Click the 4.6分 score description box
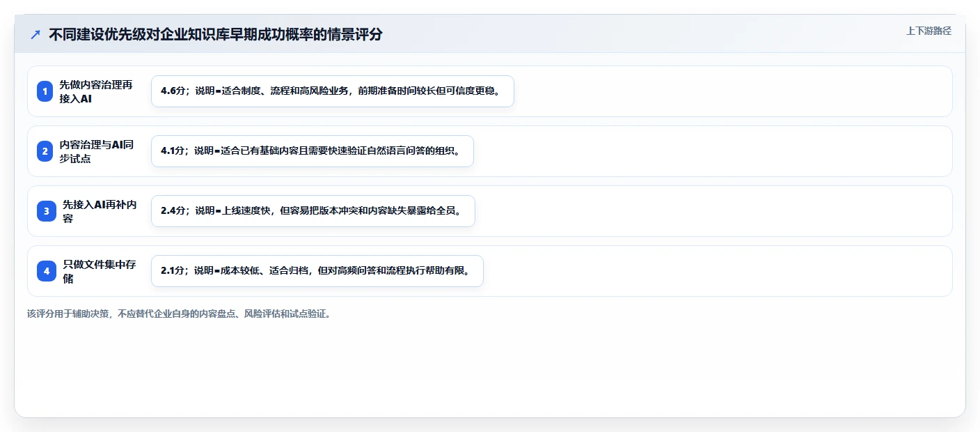Viewport: 980px width, 432px height. pos(332,91)
